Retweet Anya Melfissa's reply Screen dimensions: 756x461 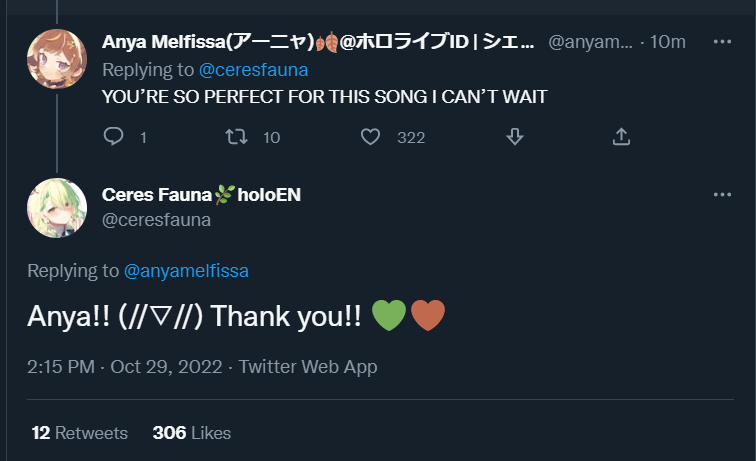click(x=238, y=137)
